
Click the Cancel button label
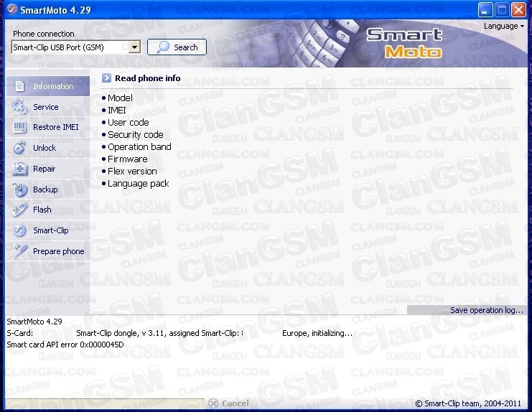point(235,403)
